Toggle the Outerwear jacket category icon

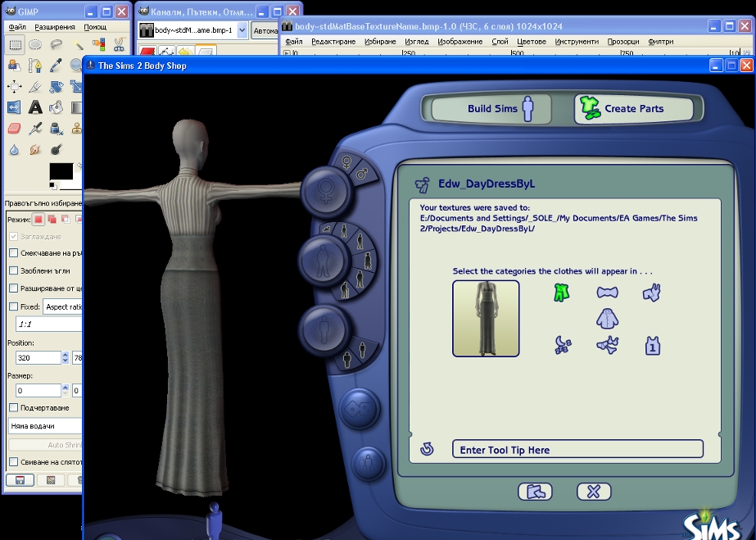607,319
